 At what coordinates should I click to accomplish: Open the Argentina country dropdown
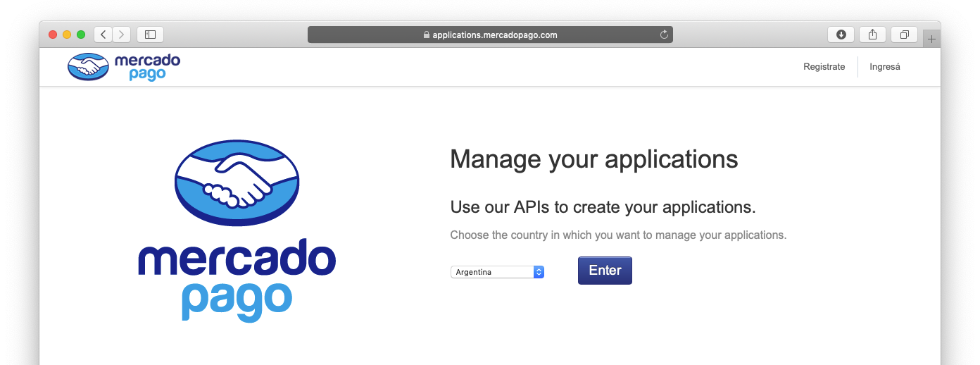(x=497, y=272)
